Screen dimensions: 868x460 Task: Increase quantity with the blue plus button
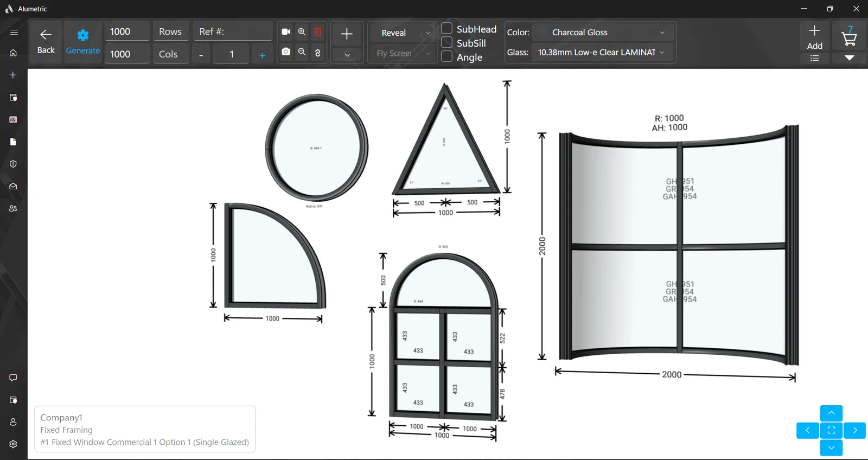click(262, 55)
